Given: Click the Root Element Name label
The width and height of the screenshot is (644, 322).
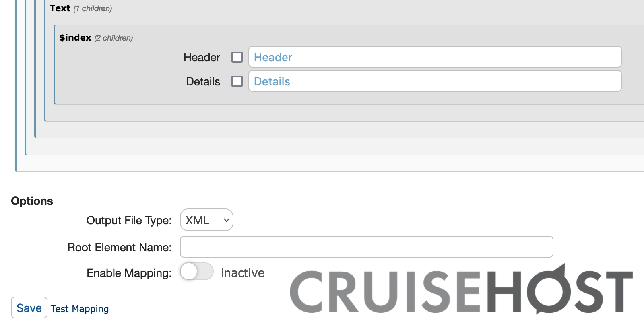Looking at the screenshot, I should [120, 247].
